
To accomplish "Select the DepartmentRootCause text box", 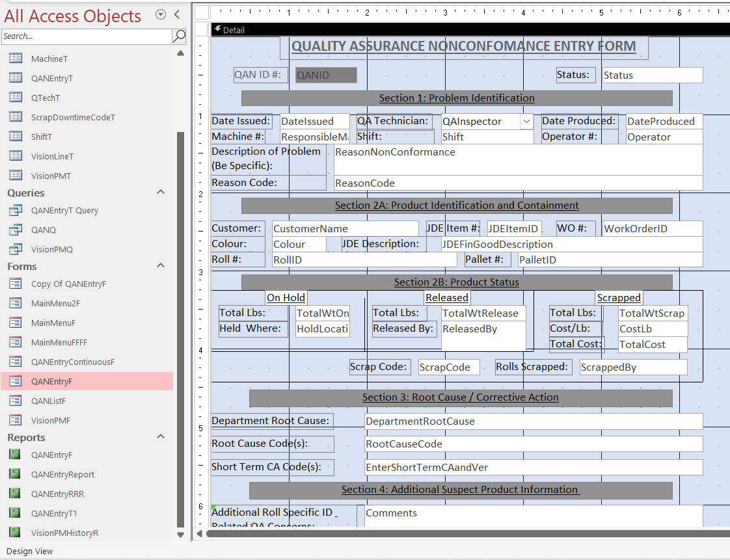I will pos(534,421).
